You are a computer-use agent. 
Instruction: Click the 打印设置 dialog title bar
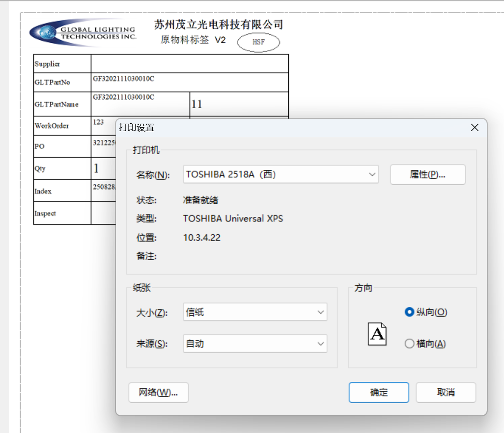point(295,128)
